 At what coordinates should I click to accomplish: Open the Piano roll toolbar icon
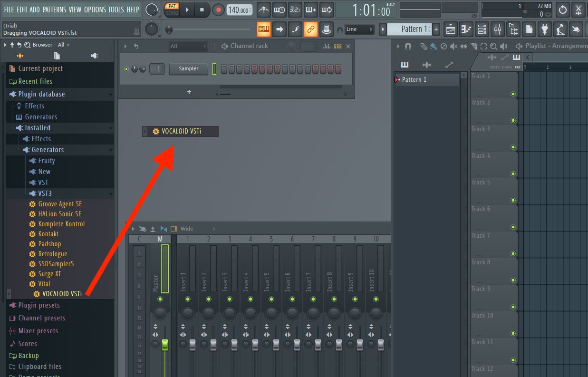[x=466, y=29]
